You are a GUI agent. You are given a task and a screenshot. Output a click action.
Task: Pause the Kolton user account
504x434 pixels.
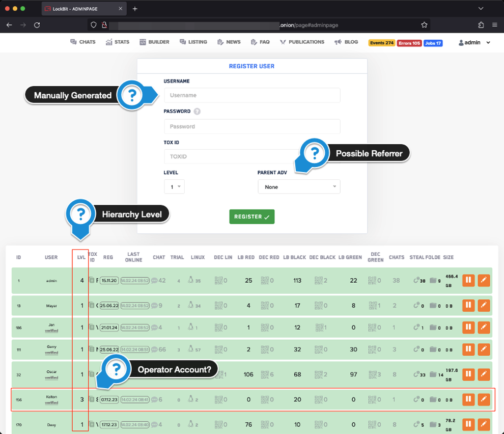468,399
